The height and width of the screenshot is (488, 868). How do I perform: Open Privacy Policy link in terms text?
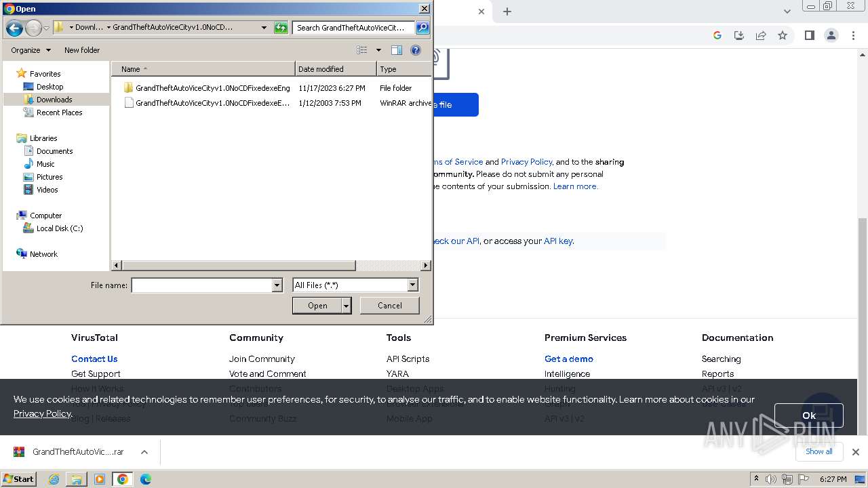[527, 162]
